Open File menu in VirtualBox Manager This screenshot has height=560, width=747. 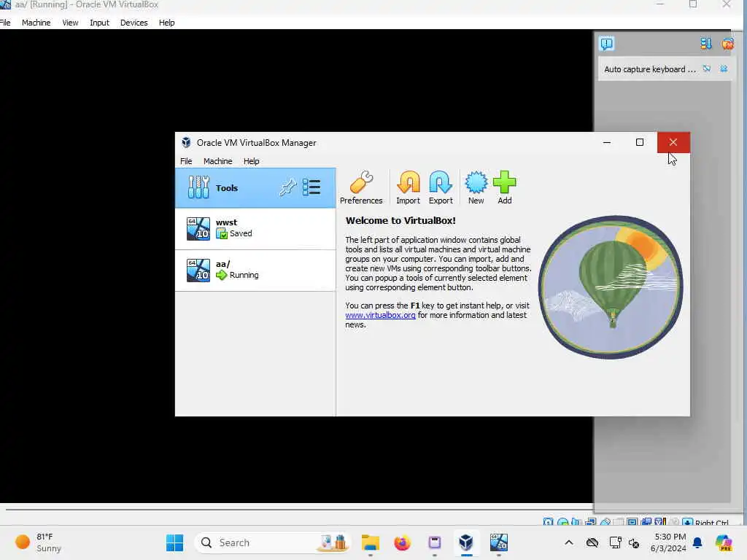pyautogui.click(x=186, y=161)
